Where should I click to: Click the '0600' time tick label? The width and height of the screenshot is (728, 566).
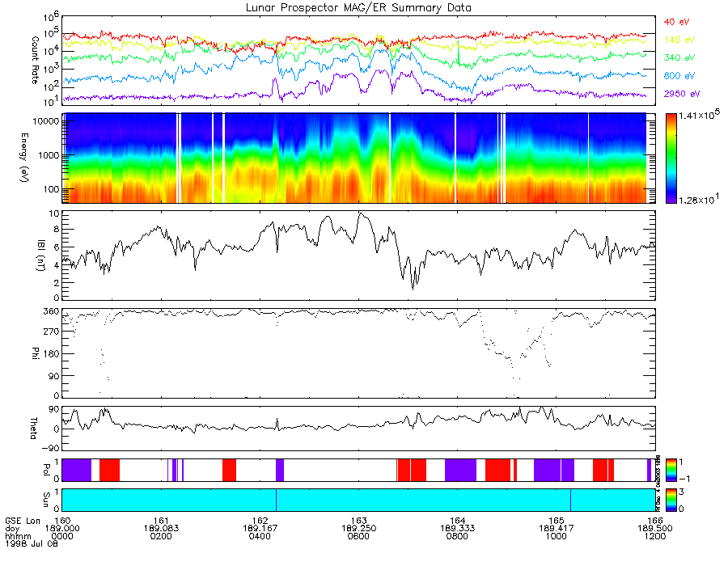pos(359,536)
